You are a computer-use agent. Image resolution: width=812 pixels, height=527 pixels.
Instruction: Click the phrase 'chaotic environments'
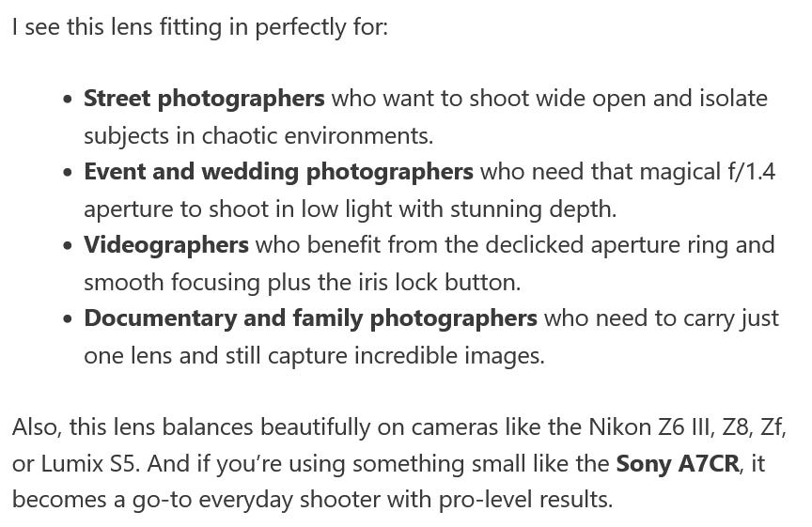click(316, 136)
